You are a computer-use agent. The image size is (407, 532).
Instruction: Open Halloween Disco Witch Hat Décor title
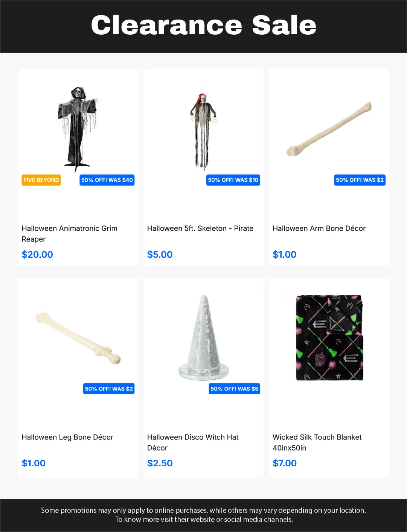click(193, 442)
